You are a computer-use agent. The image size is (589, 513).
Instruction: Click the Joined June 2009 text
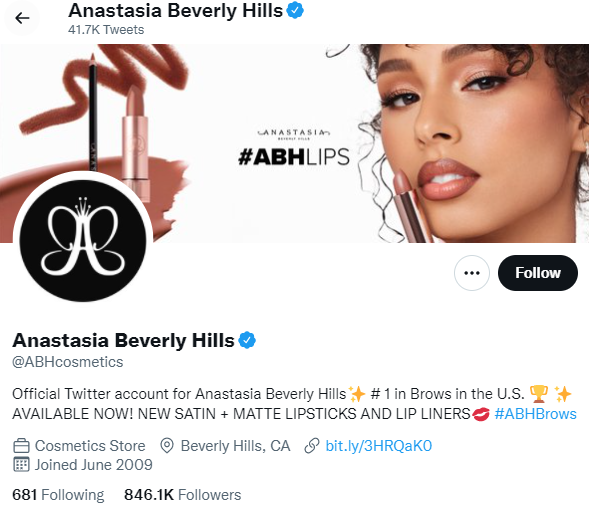click(x=94, y=465)
